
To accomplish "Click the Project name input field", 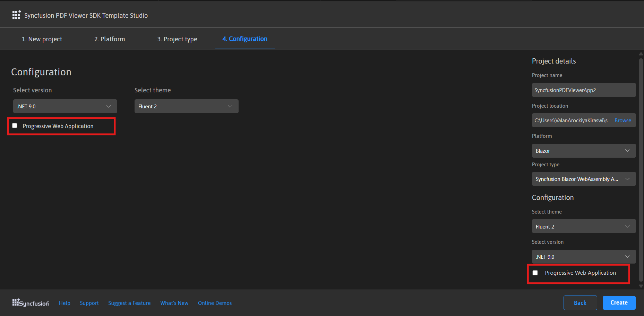I will (x=584, y=90).
